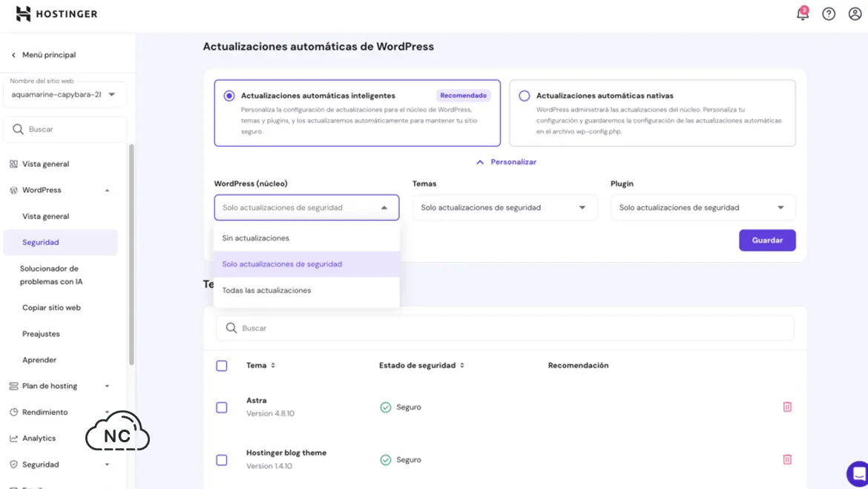This screenshot has width=868, height=489.
Task: Focus the sidebar Buscar field
Action: 65,129
